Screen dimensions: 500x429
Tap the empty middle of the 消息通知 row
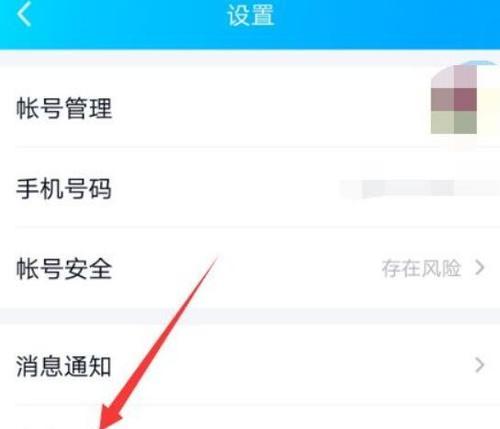click(292, 365)
